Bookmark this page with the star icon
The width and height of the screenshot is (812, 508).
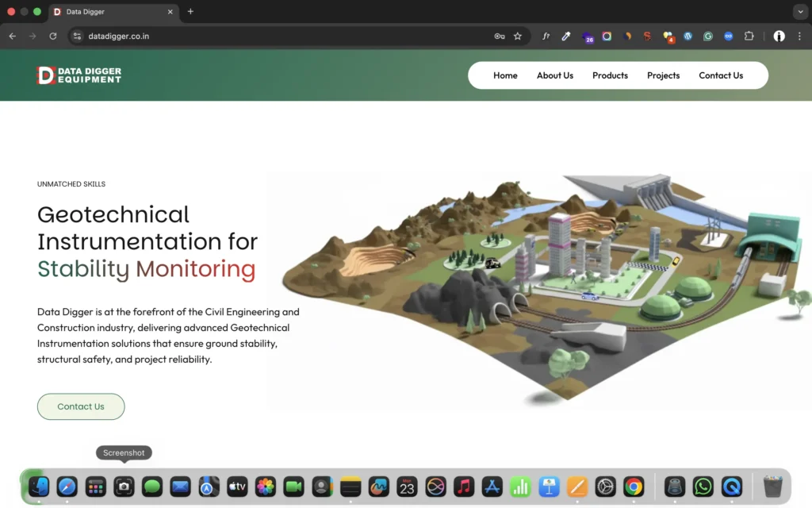(517, 37)
